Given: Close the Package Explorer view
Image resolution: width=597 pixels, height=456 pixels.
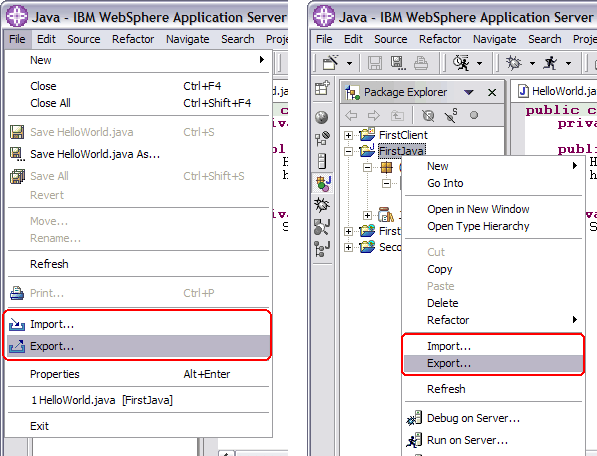Looking at the screenshot, I should pos(492,92).
